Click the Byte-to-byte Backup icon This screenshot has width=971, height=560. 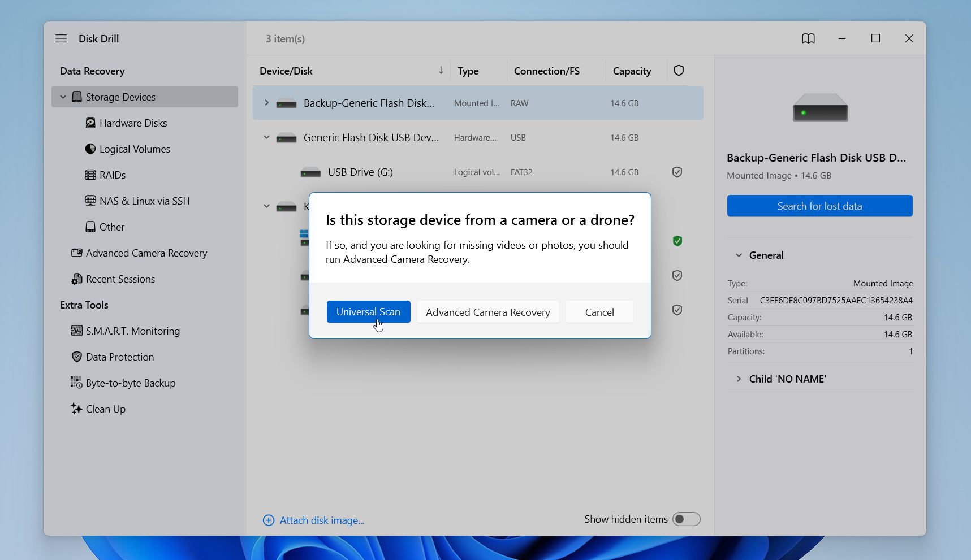pyautogui.click(x=76, y=383)
